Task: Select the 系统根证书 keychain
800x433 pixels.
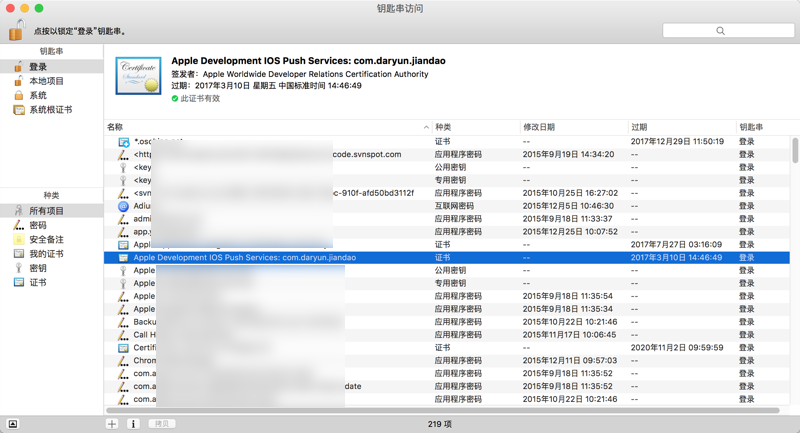Action: (x=51, y=110)
